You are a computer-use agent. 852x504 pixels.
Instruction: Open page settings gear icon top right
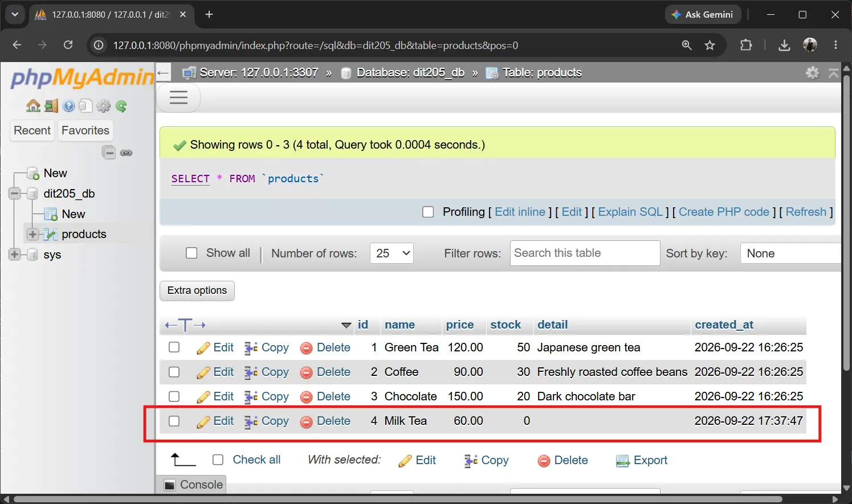point(813,73)
